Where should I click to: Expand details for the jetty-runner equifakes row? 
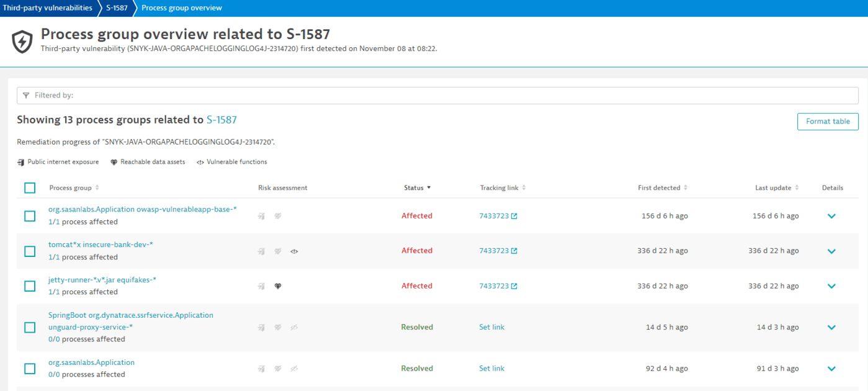[x=831, y=286]
